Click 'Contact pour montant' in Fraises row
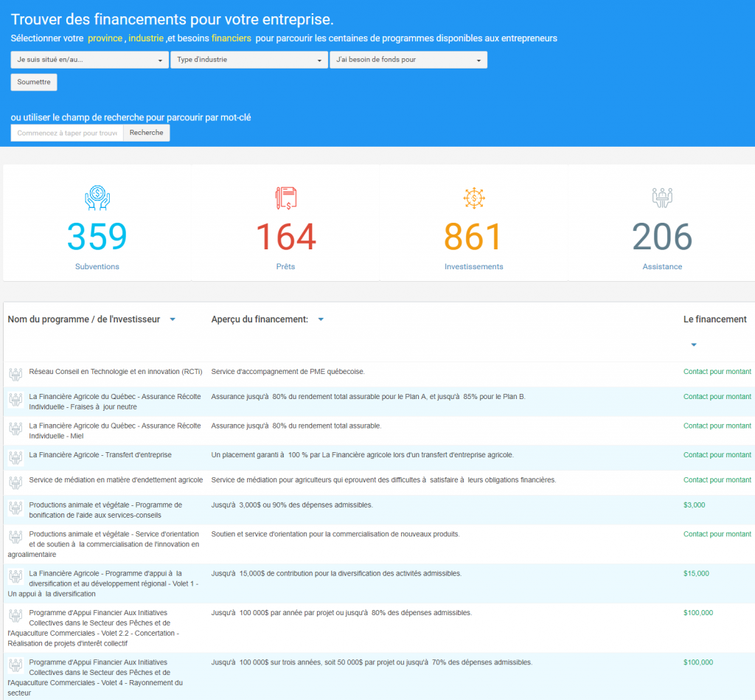Screen dimensions: 755x700 [717, 397]
